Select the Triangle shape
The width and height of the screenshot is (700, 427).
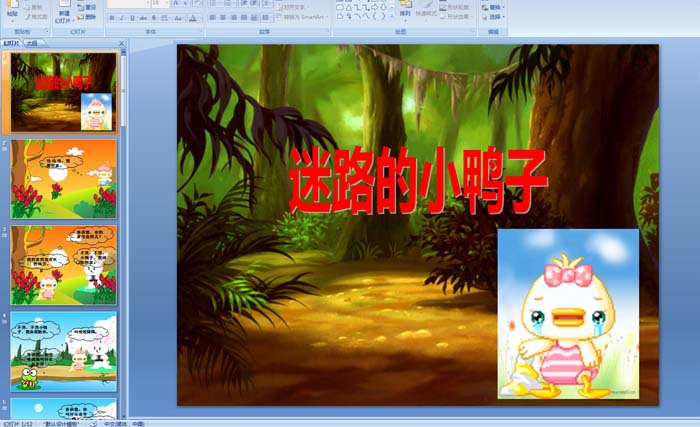coord(349,8)
